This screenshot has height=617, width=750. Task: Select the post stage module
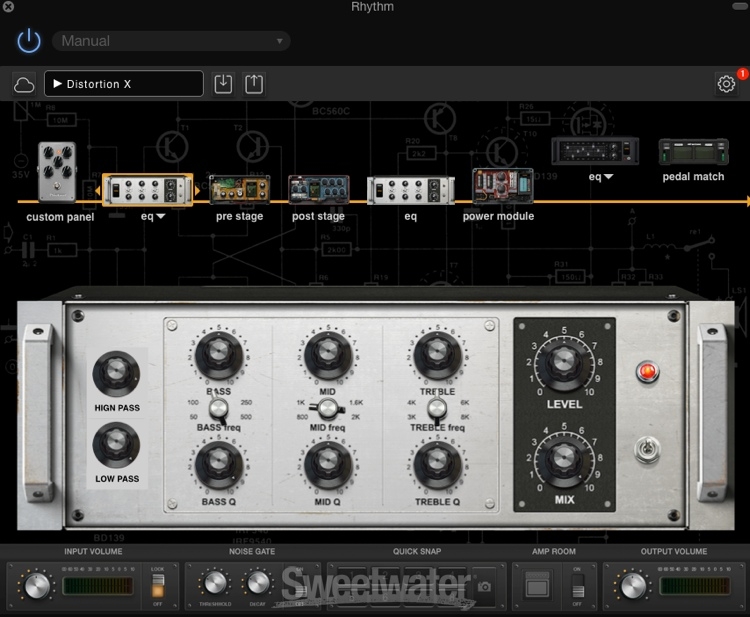coord(319,189)
